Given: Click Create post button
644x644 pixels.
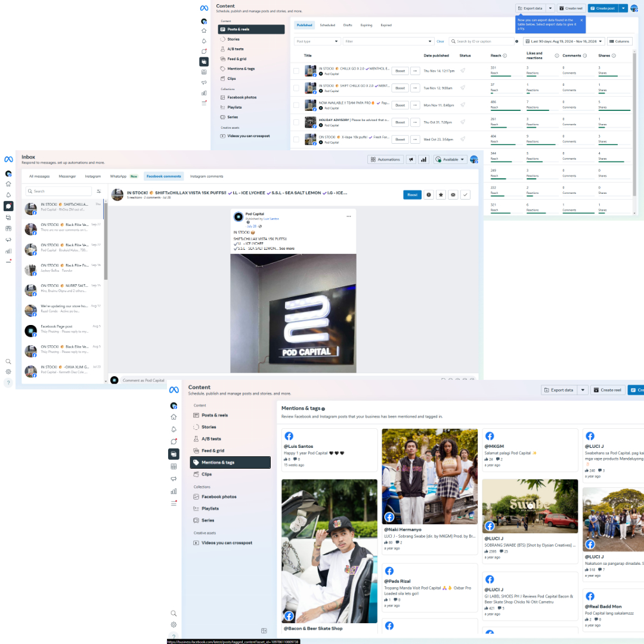Looking at the screenshot, I should pos(603,8).
